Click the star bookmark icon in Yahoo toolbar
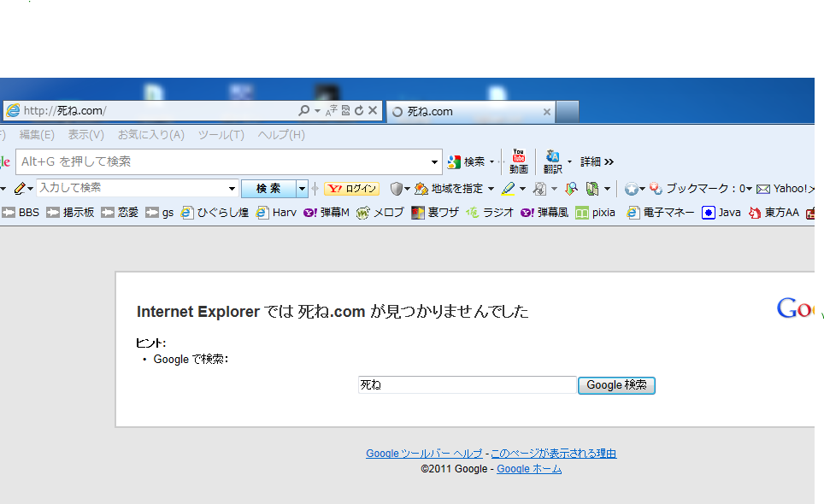 631,189
